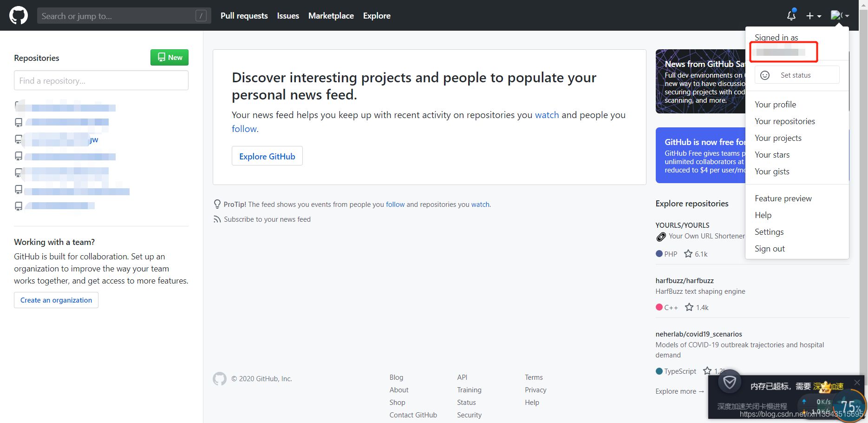The width and height of the screenshot is (868, 423).
Task: Toggle the user avatar menu dropdown
Action: click(840, 15)
